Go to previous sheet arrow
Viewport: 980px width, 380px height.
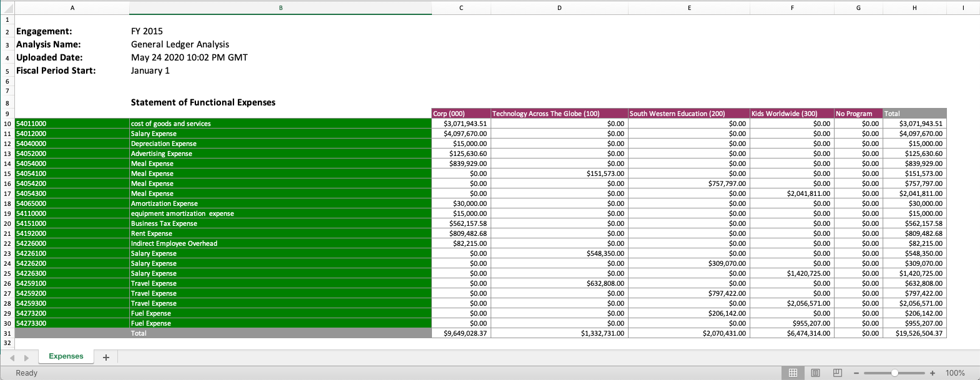11,358
